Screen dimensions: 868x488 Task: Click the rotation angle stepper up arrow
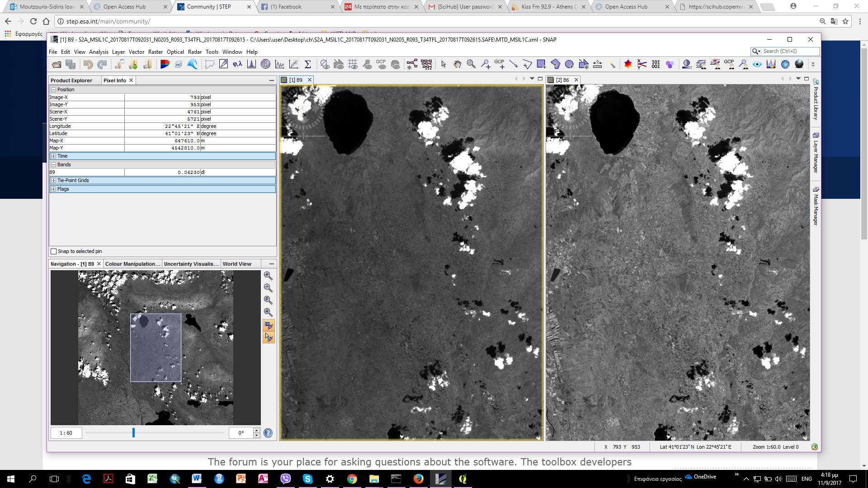257,430
